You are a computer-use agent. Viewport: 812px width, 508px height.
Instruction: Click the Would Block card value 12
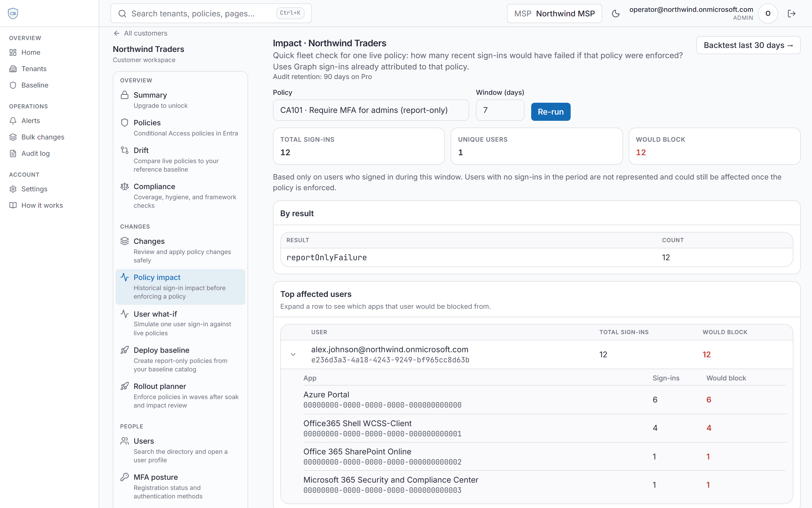pos(641,152)
